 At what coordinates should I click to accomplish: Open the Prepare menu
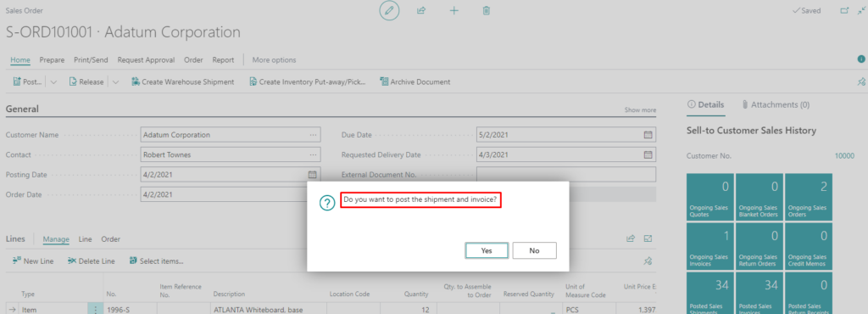(52, 59)
